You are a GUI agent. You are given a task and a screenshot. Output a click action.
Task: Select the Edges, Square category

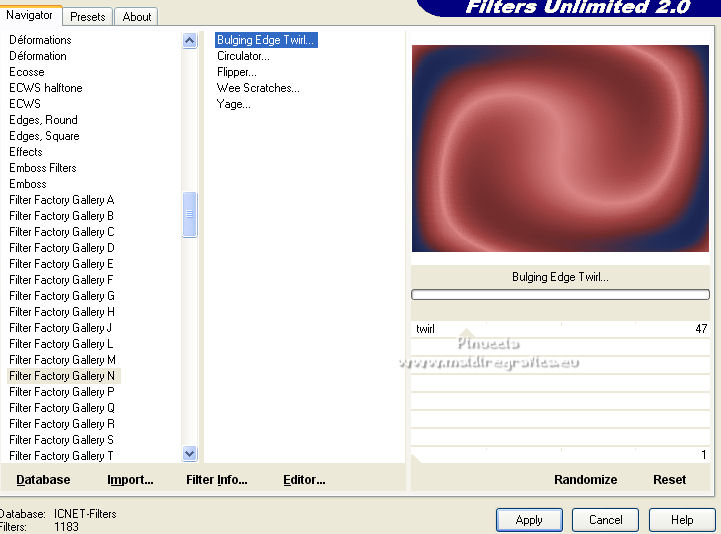click(x=44, y=136)
